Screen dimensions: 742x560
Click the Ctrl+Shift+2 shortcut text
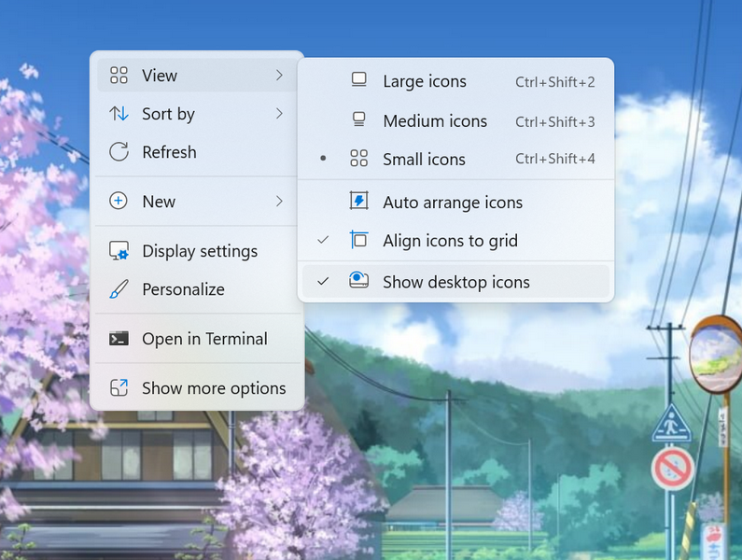(554, 82)
